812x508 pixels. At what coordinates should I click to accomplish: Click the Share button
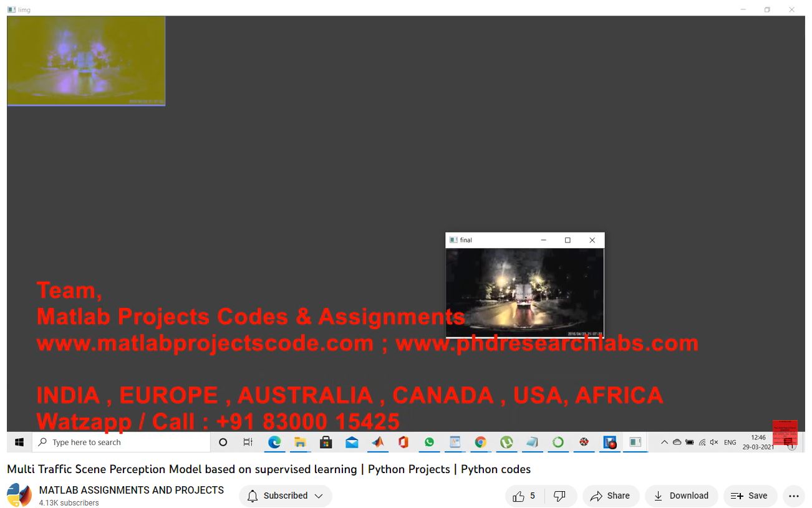pos(611,496)
